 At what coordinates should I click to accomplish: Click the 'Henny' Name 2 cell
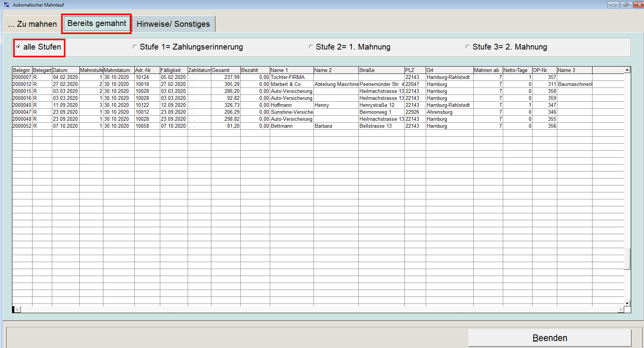coord(336,105)
